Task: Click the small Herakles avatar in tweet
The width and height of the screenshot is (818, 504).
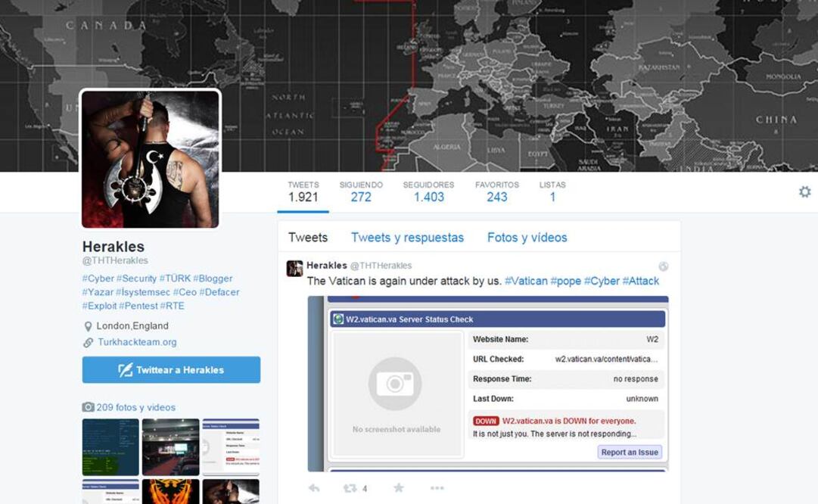Action: click(294, 269)
